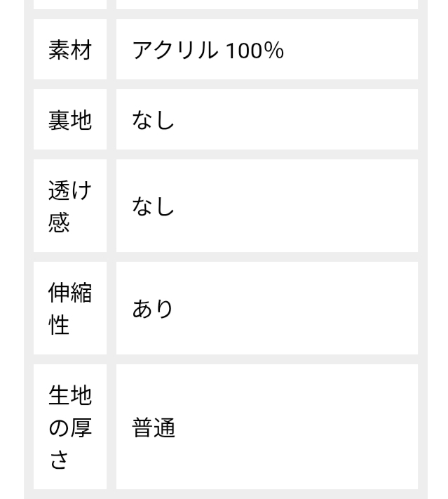The height and width of the screenshot is (499, 448).
Task: Select the アクリル 100% value cell
Action: point(266,51)
